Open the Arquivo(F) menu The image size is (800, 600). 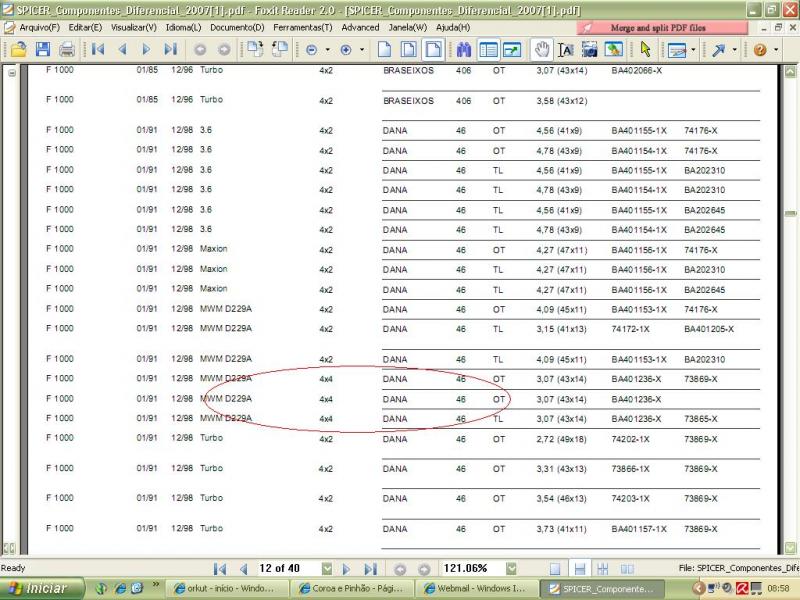pos(39,28)
